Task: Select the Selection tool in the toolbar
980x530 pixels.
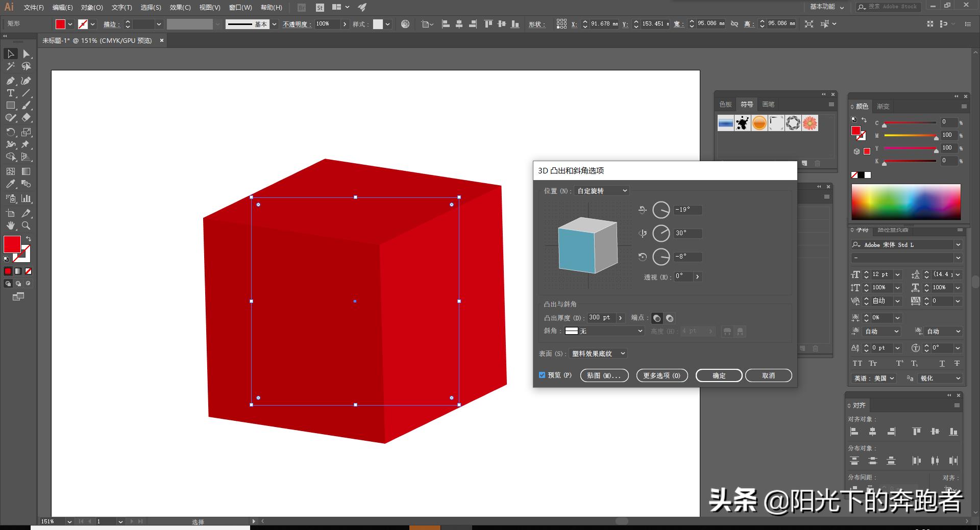Action: coord(10,54)
